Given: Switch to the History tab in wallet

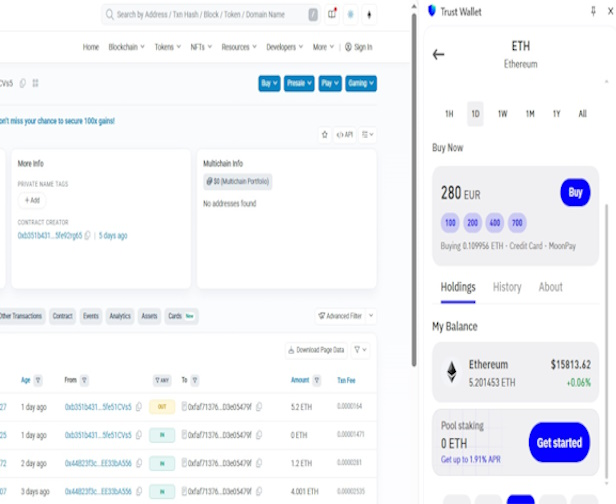Looking at the screenshot, I should pos(507,287).
